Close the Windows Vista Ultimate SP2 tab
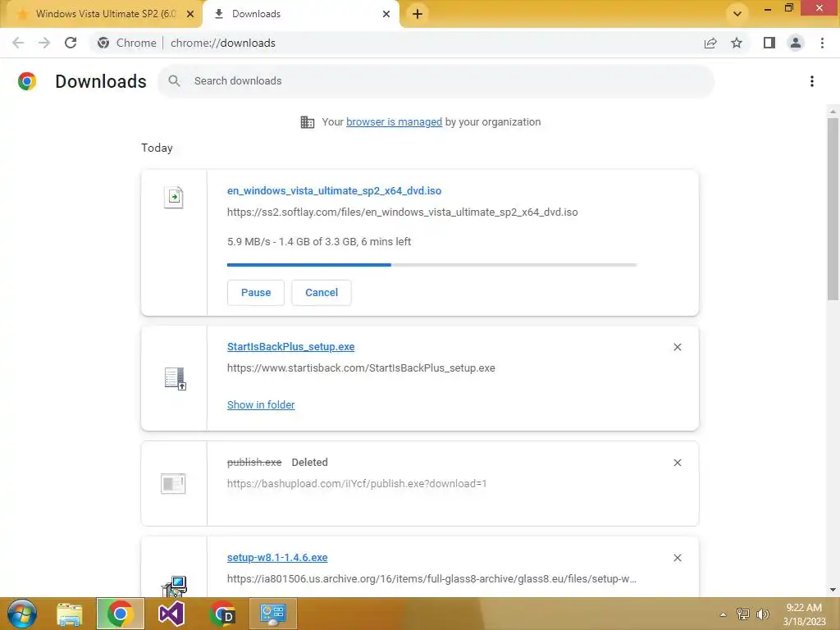Image resolution: width=840 pixels, height=630 pixels. click(x=190, y=14)
